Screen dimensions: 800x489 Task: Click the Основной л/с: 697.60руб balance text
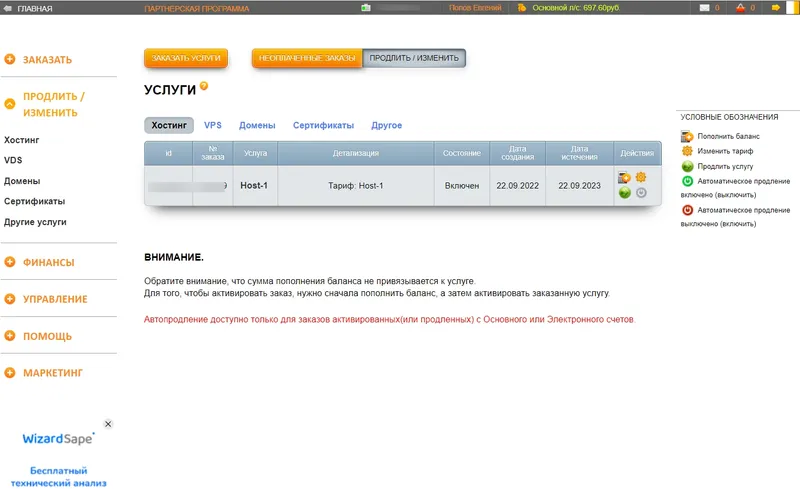point(576,8)
